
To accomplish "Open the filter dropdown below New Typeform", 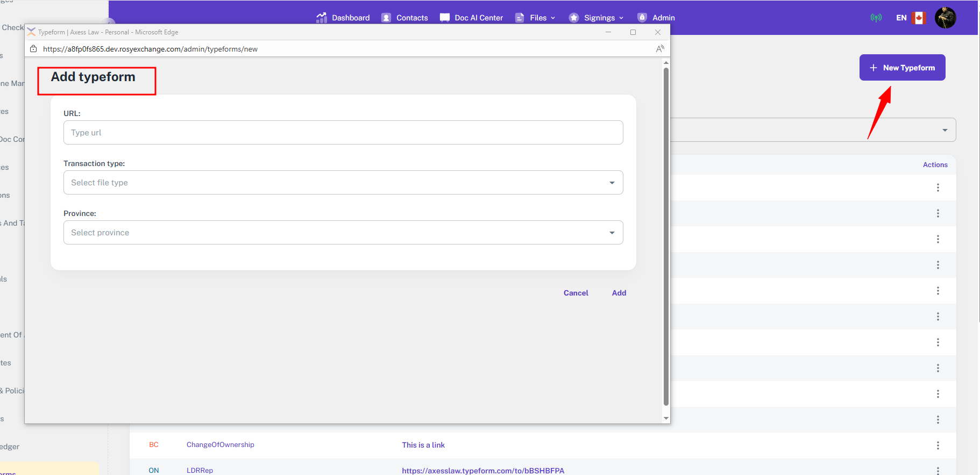I will point(812,130).
